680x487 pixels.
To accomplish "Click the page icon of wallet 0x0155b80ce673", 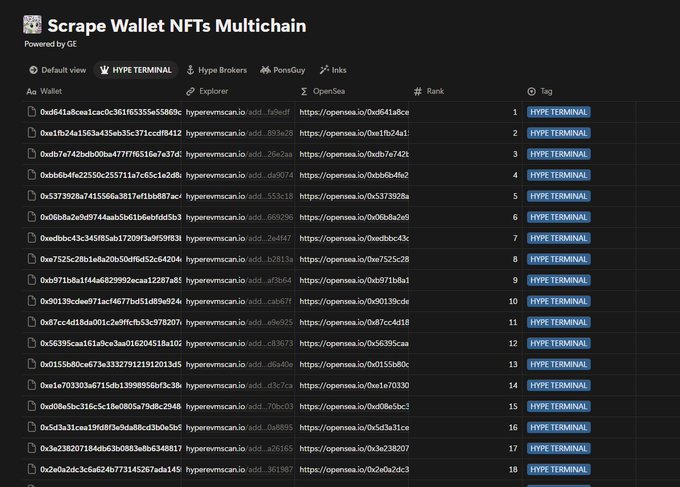I will tap(32, 364).
